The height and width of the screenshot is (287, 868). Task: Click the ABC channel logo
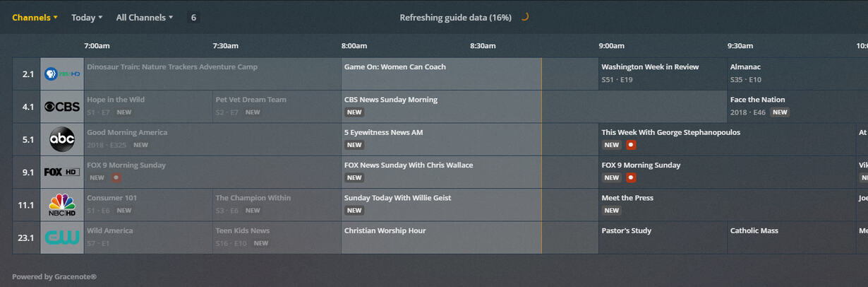[61, 139]
